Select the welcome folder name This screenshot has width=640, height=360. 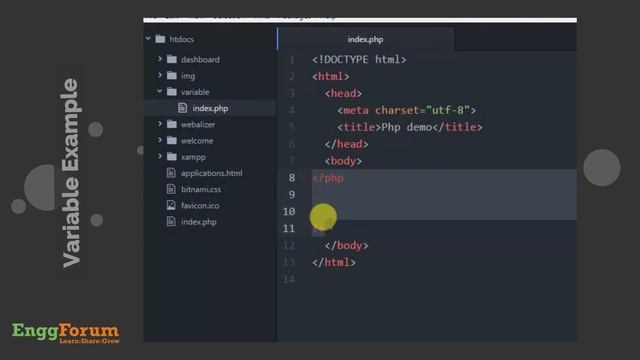point(197,141)
